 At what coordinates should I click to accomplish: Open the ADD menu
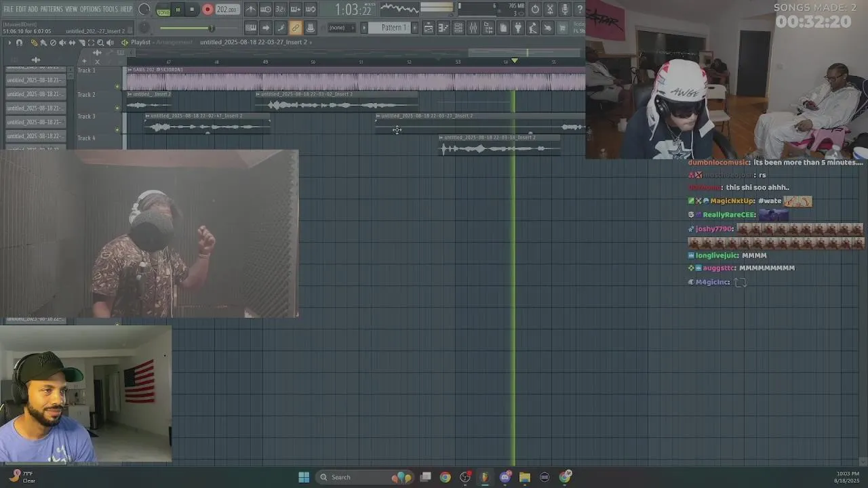(33, 9)
